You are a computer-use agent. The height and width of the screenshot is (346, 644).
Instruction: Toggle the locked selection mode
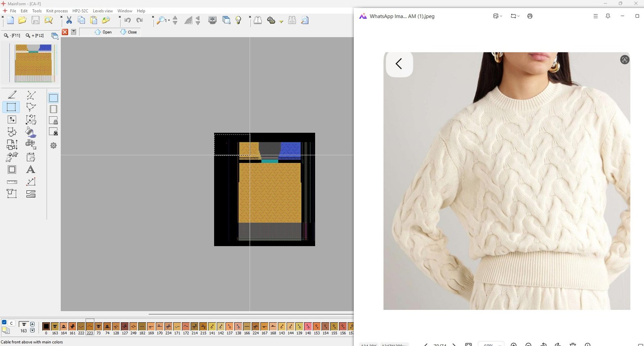pyautogui.click(x=53, y=120)
